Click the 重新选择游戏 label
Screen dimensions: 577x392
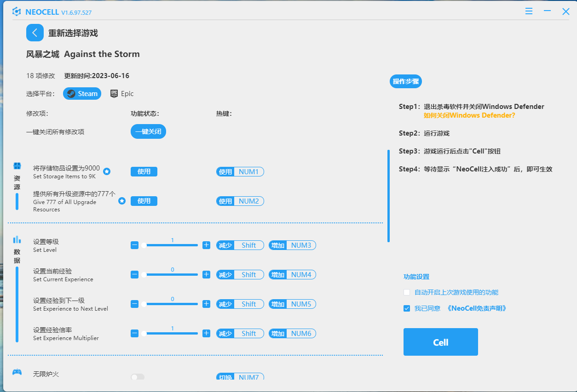click(x=73, y=33)
